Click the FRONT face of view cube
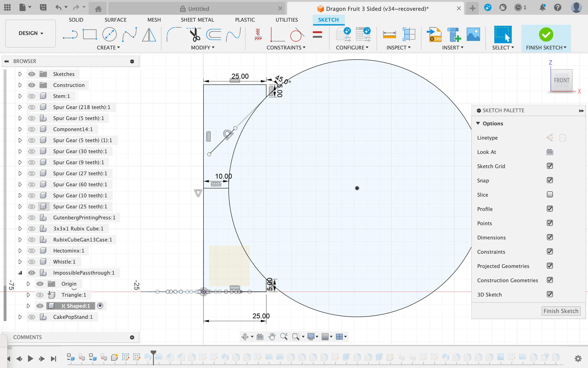Image resolution: width=588 pixels, height=368 pixels. (x=561, y=80)
